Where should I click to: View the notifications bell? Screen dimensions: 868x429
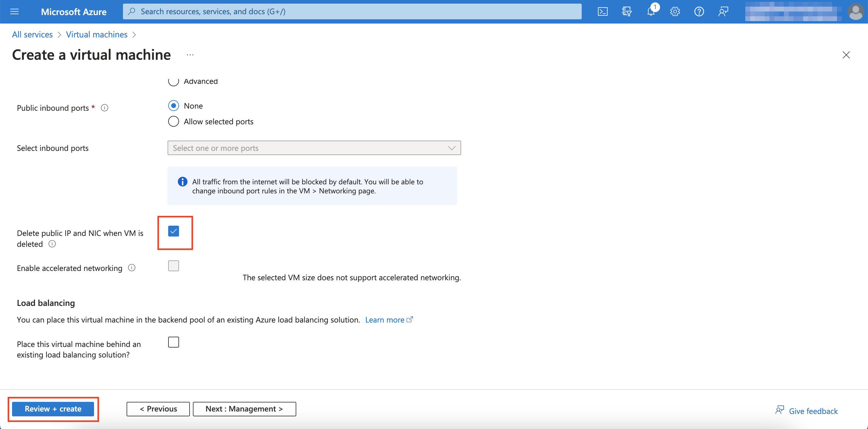coord(651,11)
